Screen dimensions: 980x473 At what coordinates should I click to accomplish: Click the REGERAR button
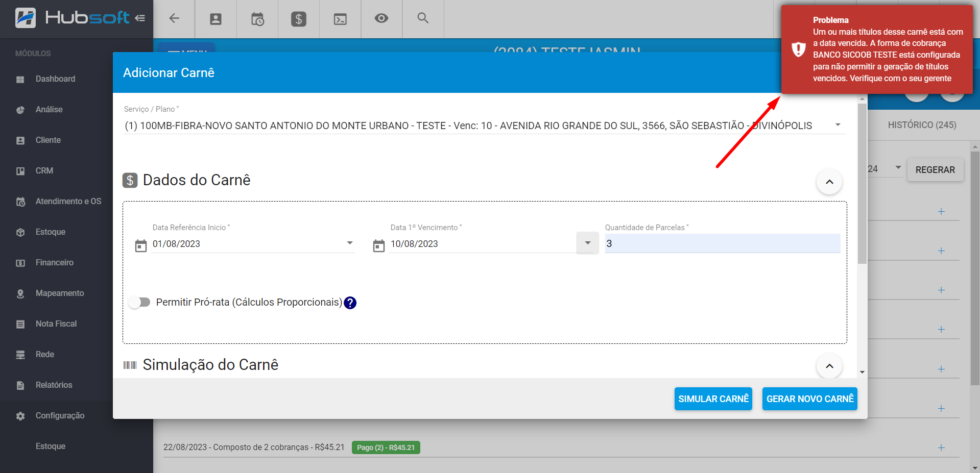[935, 170]
